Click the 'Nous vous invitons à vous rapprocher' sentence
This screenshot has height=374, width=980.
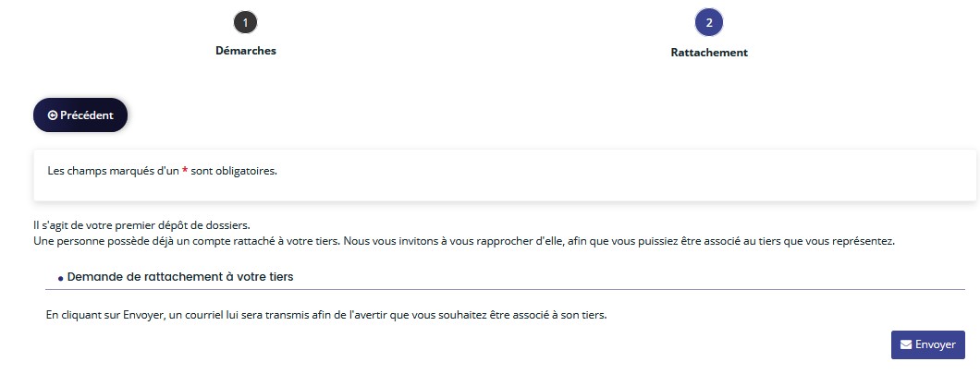point(619,241)
